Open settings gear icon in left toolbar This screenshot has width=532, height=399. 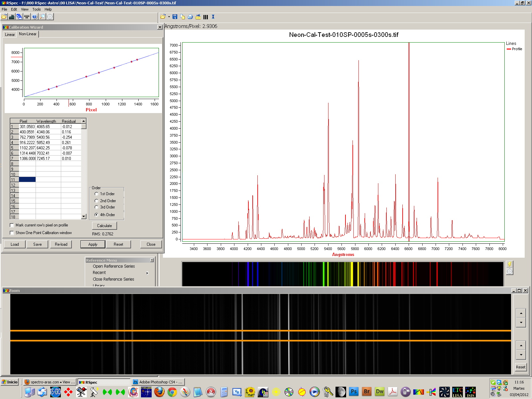tap(50, 17)
